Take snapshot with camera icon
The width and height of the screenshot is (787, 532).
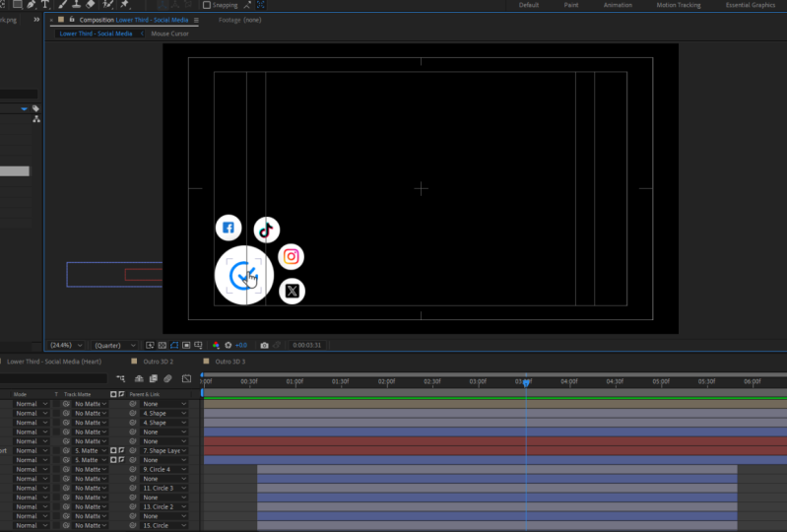265,345
